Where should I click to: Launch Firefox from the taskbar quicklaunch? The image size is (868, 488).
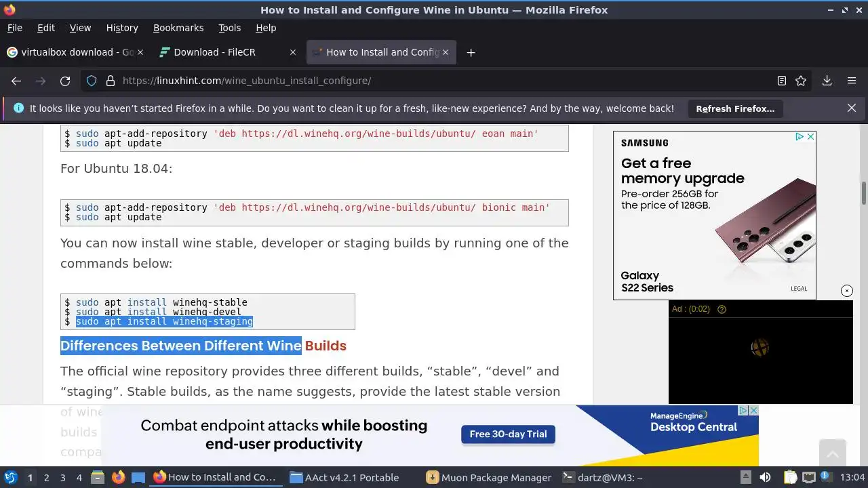[118, 477]
